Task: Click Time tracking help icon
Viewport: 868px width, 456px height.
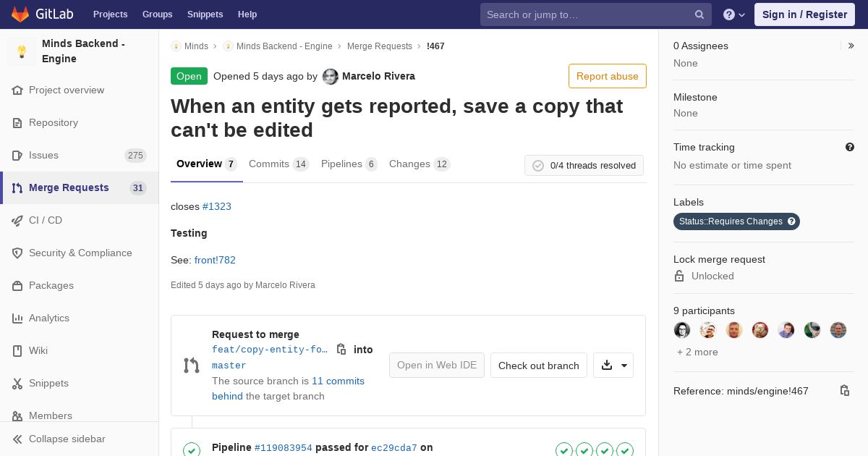Action: click(850, 147)
